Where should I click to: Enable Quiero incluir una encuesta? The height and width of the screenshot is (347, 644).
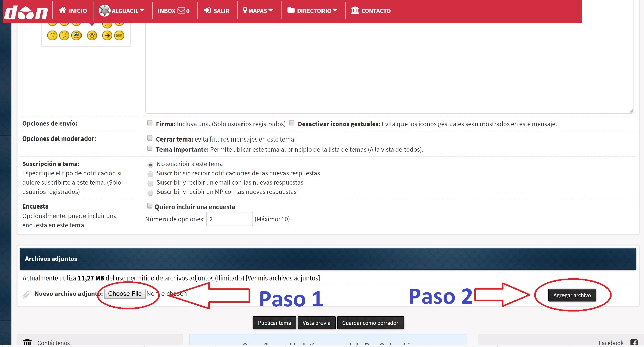coord(150,205)
